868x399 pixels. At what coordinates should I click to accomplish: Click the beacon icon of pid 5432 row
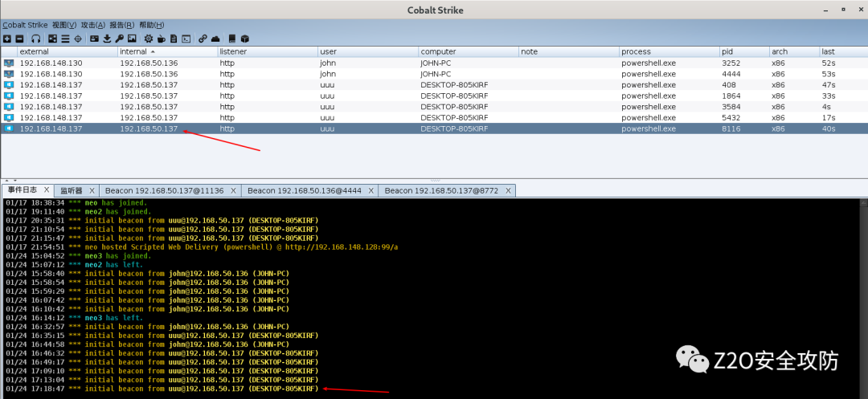[8, 118]
